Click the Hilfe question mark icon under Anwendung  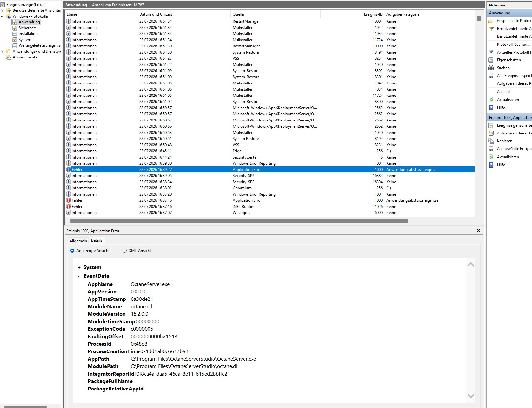pyautogui.click(x=491, y=108)
